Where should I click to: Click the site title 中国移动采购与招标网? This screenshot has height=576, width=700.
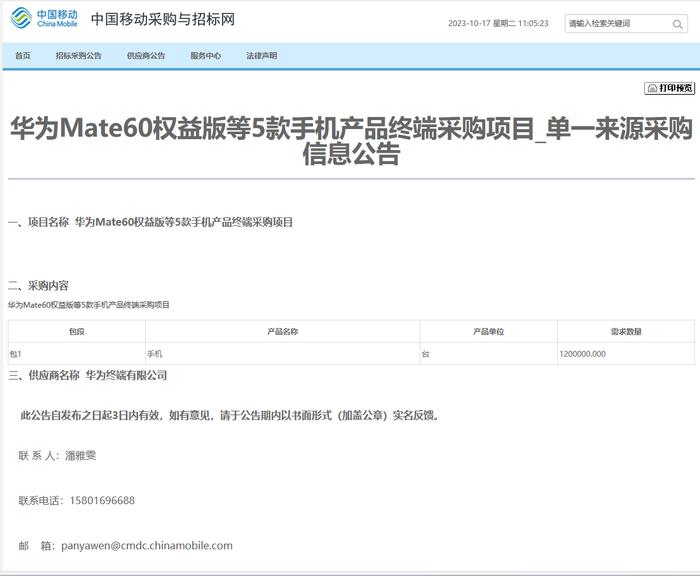(163, 19)
